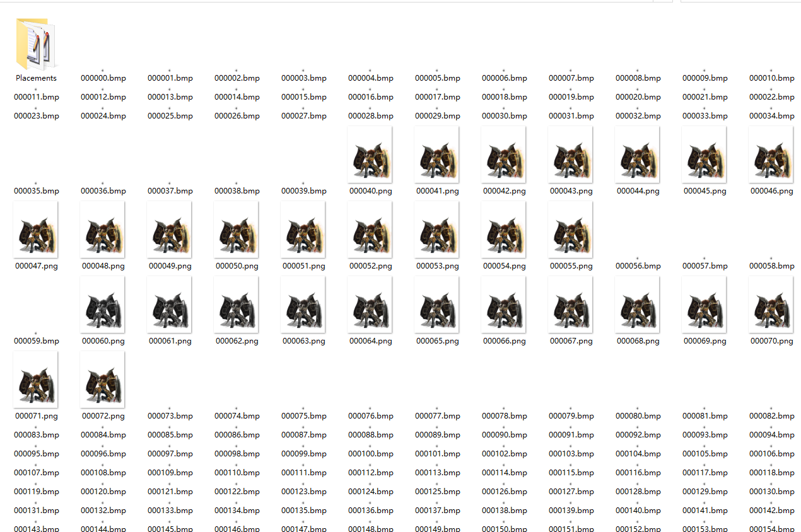Open the thumbnail for 000060.png

click(x=103, y=304)
